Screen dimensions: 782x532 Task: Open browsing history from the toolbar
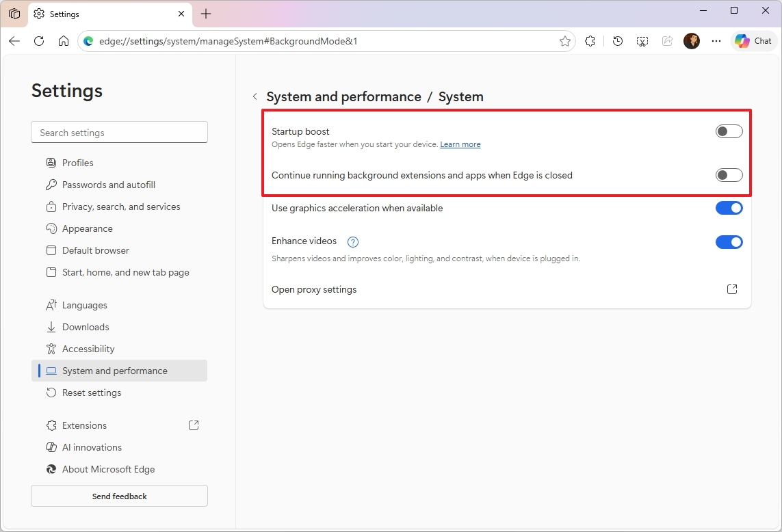(617, 41)
